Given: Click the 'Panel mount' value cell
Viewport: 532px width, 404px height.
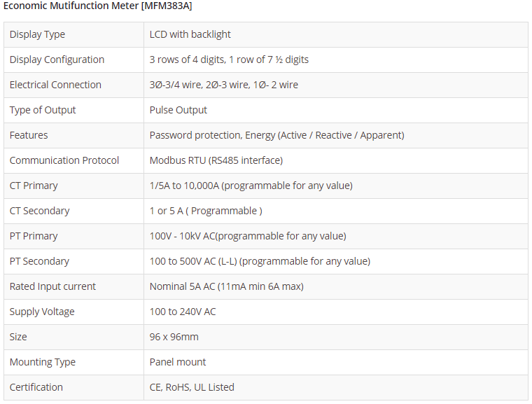Looking at the screenshot, I should (x=178, y=362).
